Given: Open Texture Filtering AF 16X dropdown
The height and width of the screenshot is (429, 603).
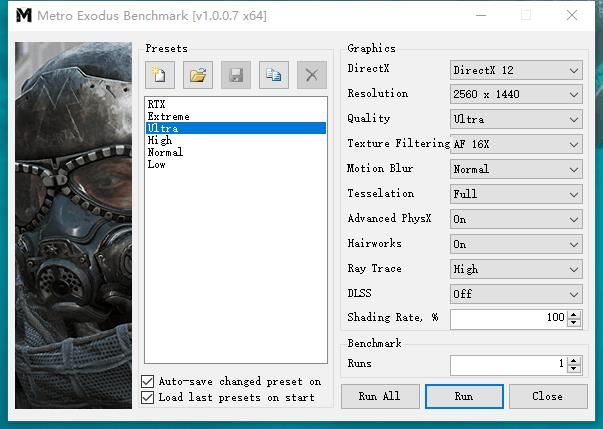Looking at the screenshot, I should tap(516, 144).
